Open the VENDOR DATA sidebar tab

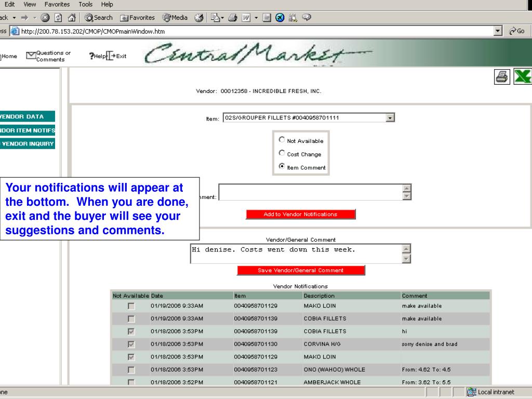tap(27, 116)
